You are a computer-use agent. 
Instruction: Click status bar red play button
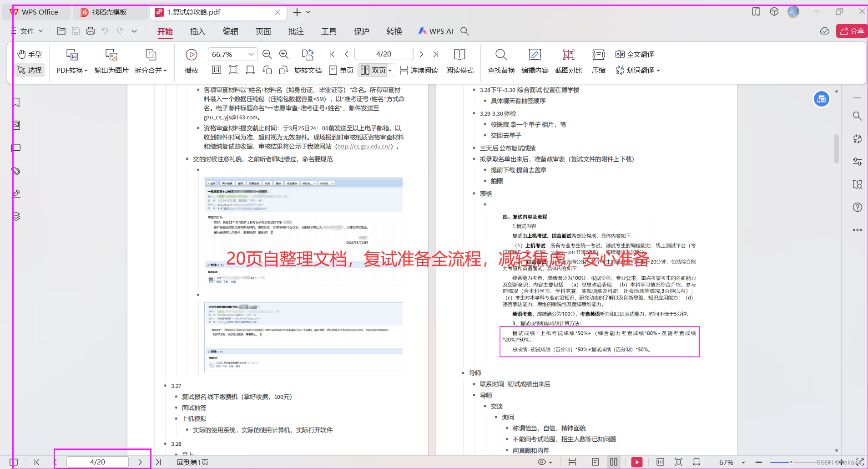tap(637, 462)
